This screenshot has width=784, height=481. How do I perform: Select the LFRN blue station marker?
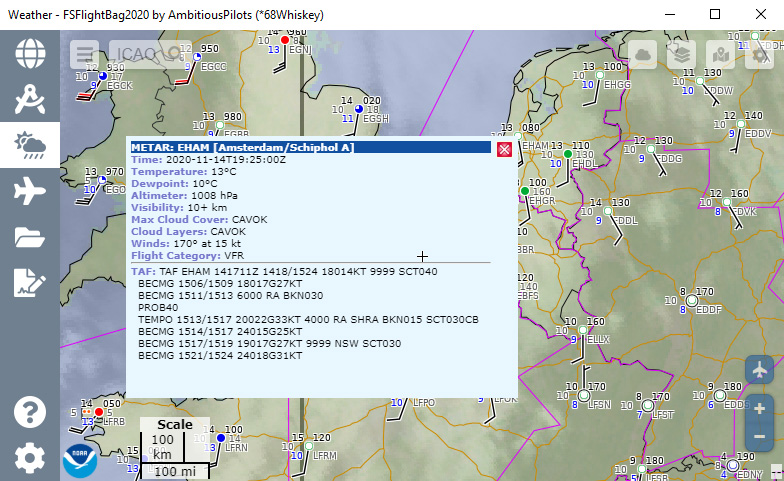(220, 438)
